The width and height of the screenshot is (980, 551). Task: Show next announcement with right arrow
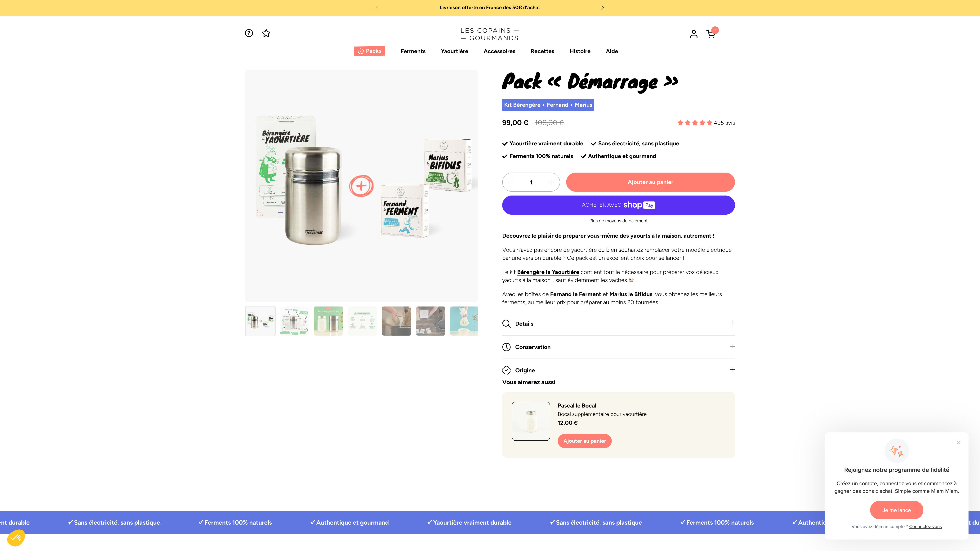tap(602, 8)
